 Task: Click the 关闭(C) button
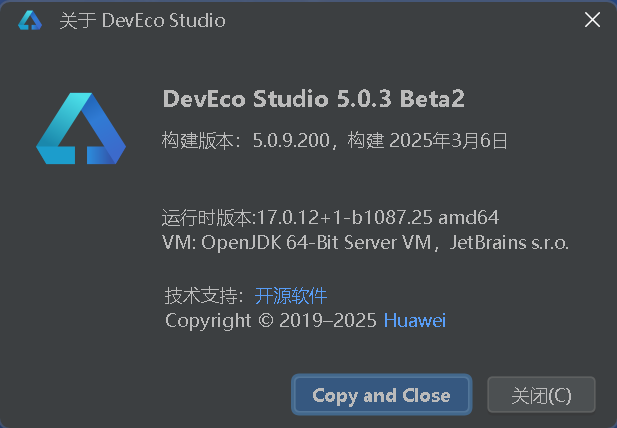click(541, 395)
